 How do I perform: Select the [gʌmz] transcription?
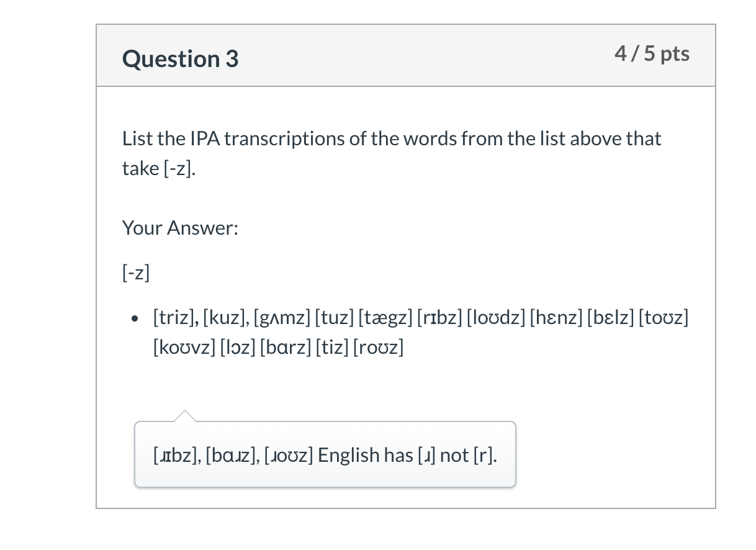pos(281,318)
